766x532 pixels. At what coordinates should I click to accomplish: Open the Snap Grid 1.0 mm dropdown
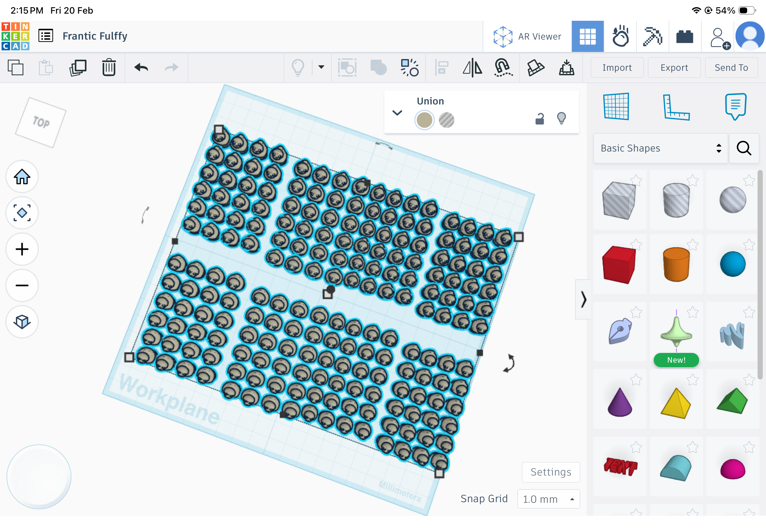pos(549,499)
